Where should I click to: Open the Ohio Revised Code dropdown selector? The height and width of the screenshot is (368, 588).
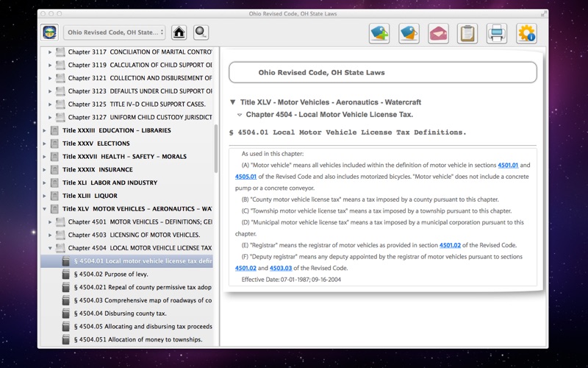115,32
